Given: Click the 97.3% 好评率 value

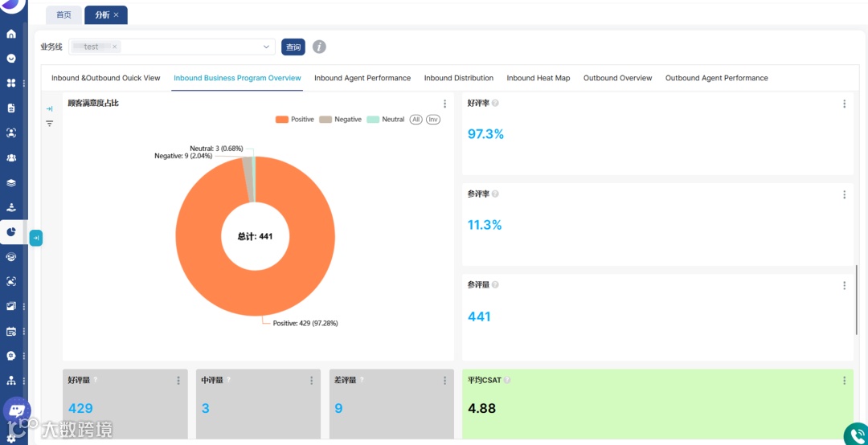Looking at the screenshot, I should click(485, 134).
